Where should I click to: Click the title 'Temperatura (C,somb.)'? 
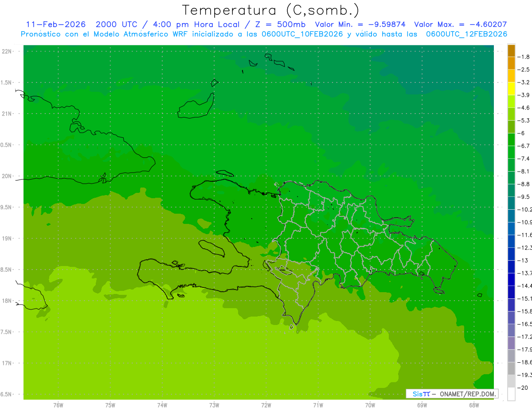(x=271, y=10)
